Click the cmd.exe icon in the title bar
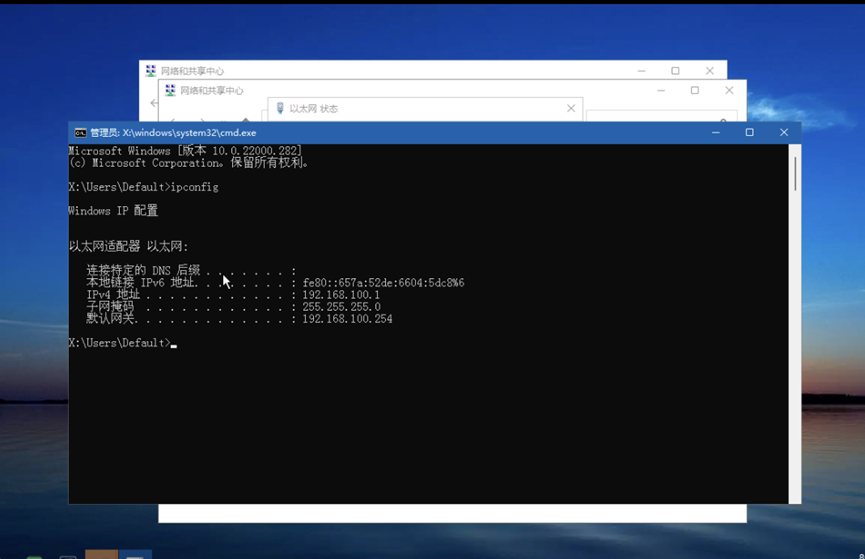The height and width of the screenshot is (559, 865). [81, 132]
